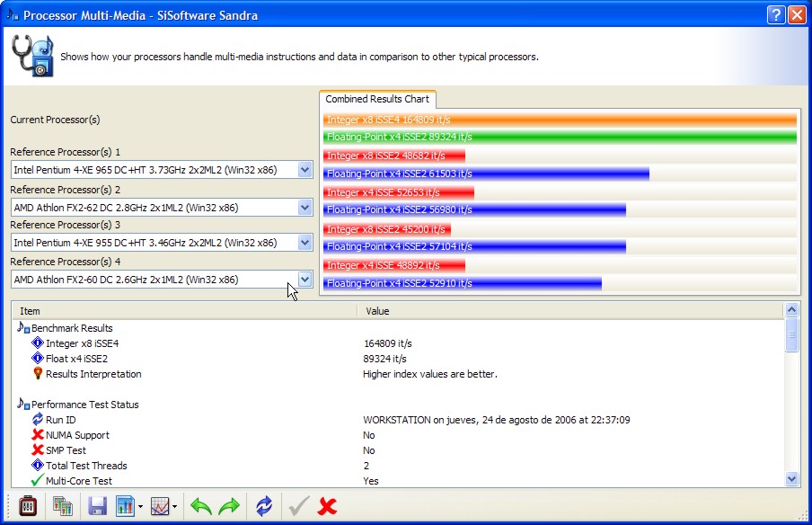Open the line graph icon's dropdown arrow

coord(174,506)
